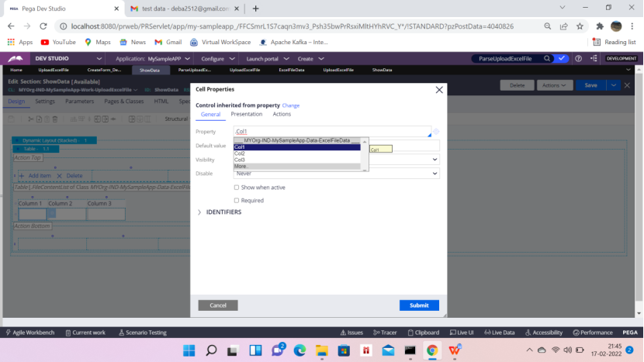This screenshot has height=362, width=644.
Task: Open the Application: MySampleAPP menu
Action: 152,59
